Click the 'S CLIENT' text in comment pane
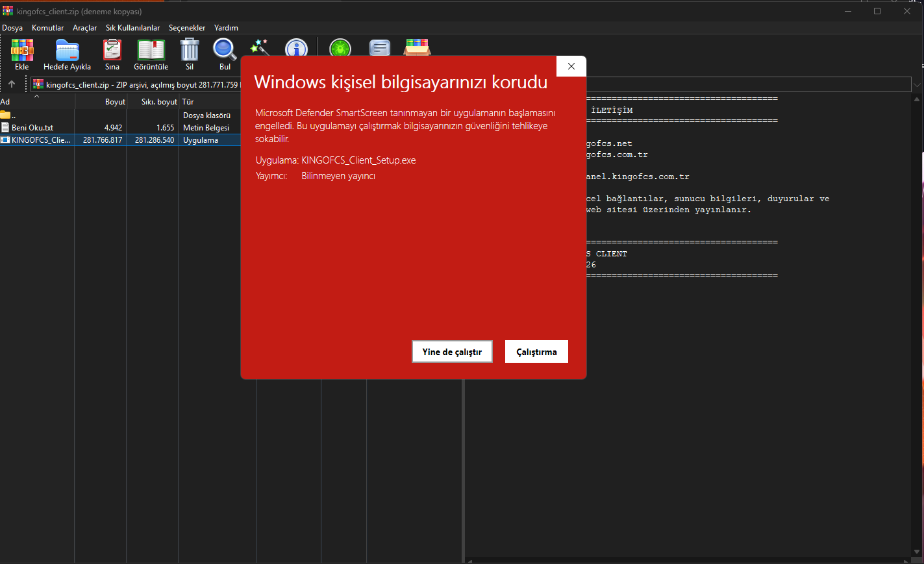This screenshot has height=564, width=924. (x=606, y=254)
